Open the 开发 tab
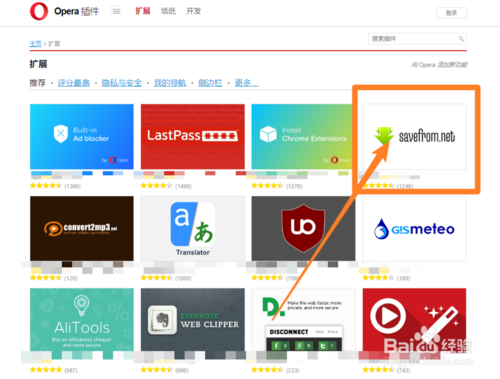Screen dimensions: 500x379 (194, 11)
